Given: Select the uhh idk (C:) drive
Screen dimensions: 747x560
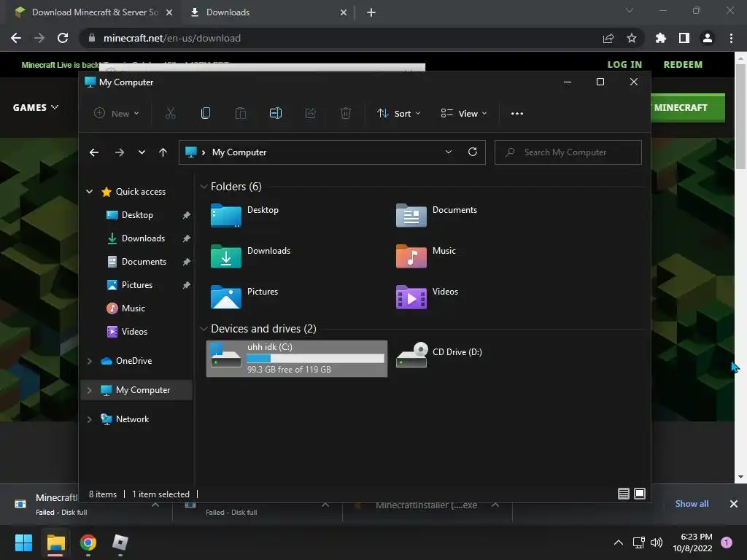Looking at the screenshot, I should (x=297, y=359).
